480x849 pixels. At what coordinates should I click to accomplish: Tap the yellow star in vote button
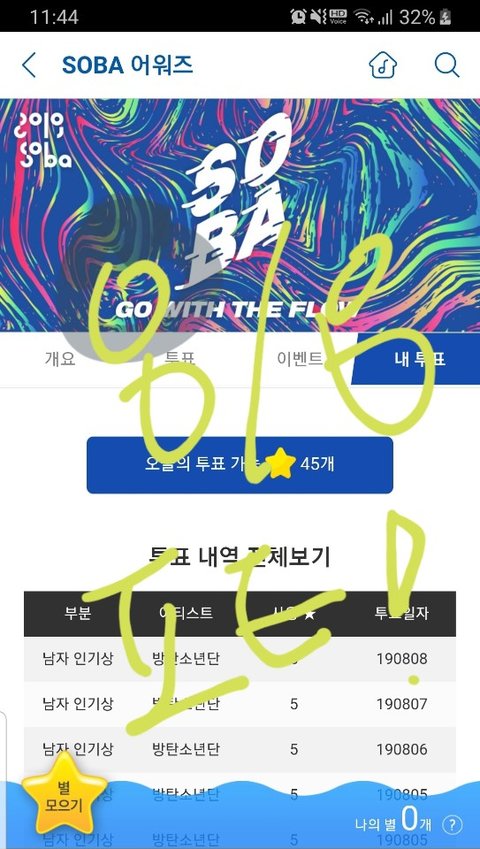click(x=280, y=464)
